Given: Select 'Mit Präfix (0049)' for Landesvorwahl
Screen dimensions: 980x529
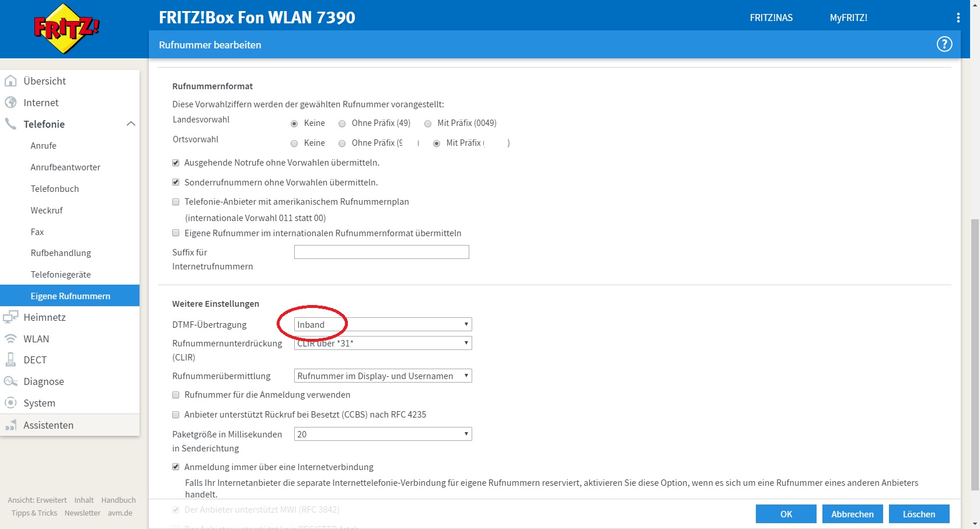Looking at the screenshot, I should click(x=428, y=124).
